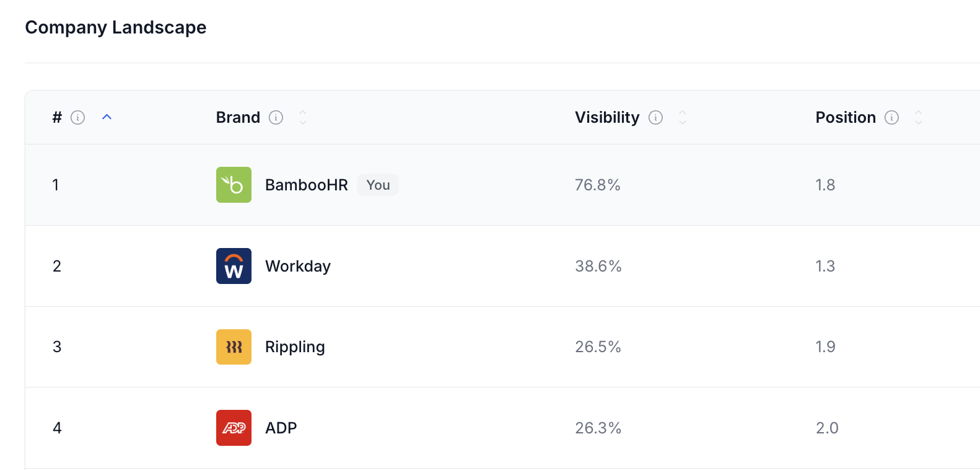Click the Brand column header label
Image resolution: width=980 pixels, height=470 pixels.
pyautogui.click(x=238, y=118)
